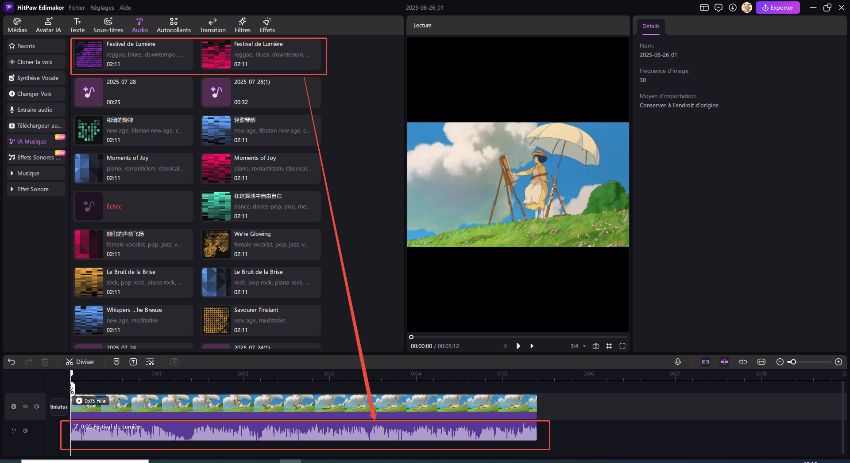The height and width of the screenshot is (463, 850).
Task: Mute the video track in timeline
Action: (x=37, y=406)
